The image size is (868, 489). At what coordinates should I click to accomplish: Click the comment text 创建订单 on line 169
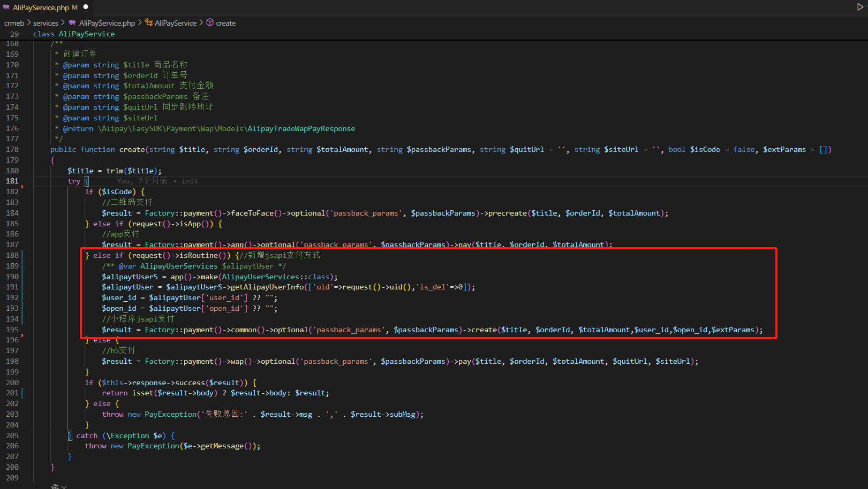[x=80, y=54]
